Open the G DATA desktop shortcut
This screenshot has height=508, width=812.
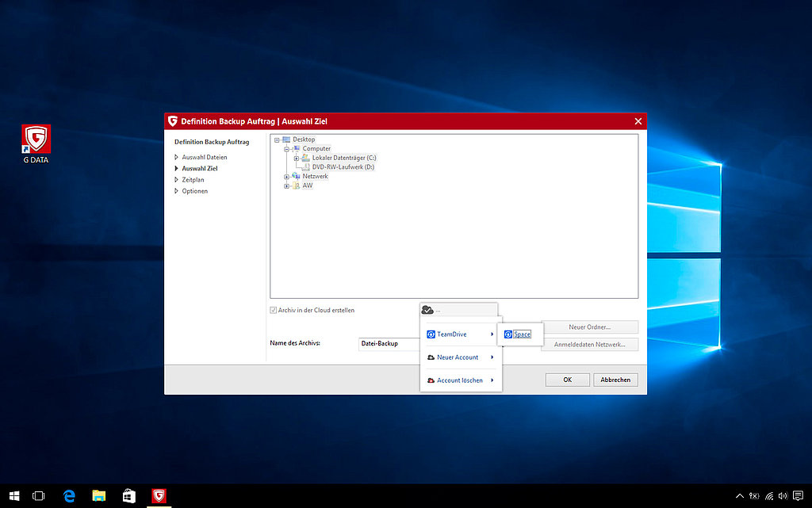(x=36, y=140)
